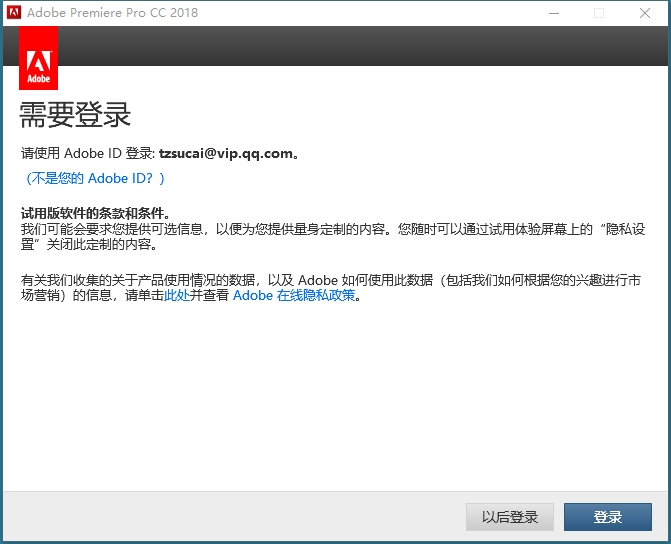671x544 pixels.
Task: Click the 试用版软件的条款和条件 heading
Action: tap(95, 213)
